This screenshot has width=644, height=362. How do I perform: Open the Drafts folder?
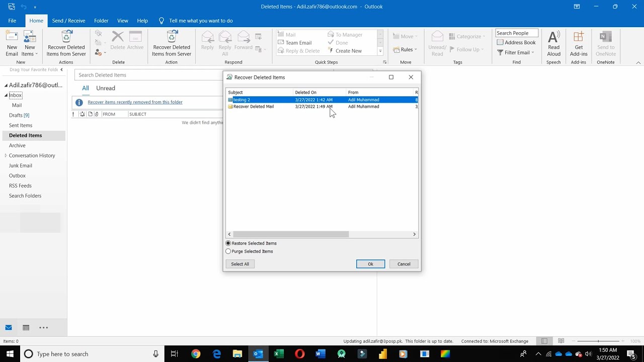point(19,115)
